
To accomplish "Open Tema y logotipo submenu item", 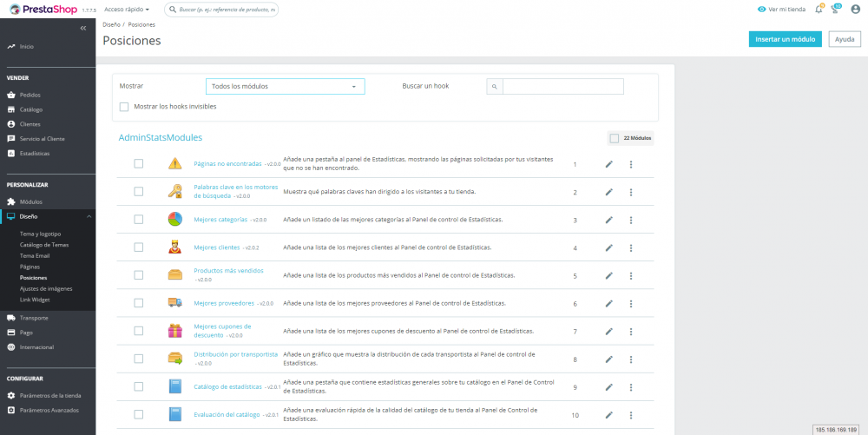I will click(41, 234).
